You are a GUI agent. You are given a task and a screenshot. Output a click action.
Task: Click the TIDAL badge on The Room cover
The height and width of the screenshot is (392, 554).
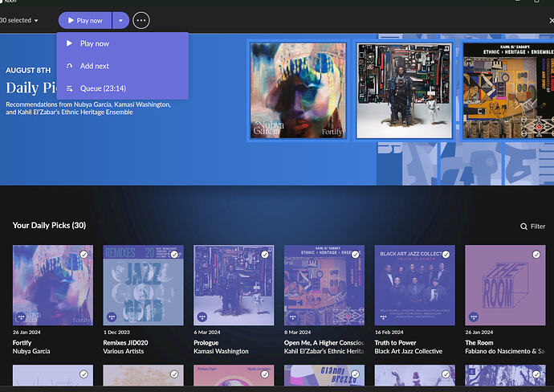pos(474,317)
